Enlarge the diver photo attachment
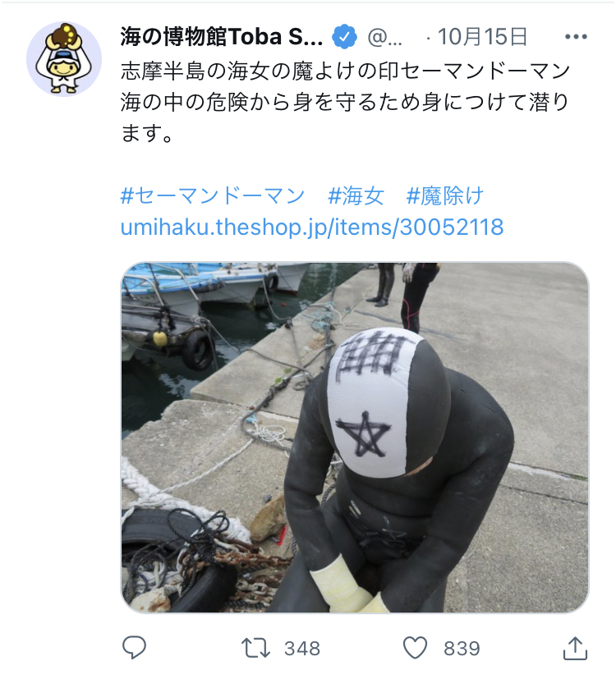Viewport: 616px width, 675px height. tap(355, 438)
